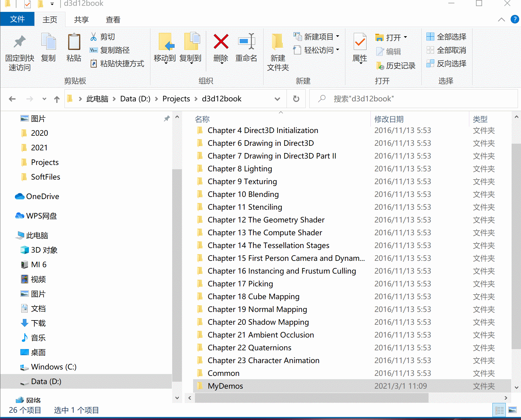Open the 文件 menu

tap(17, 19)
